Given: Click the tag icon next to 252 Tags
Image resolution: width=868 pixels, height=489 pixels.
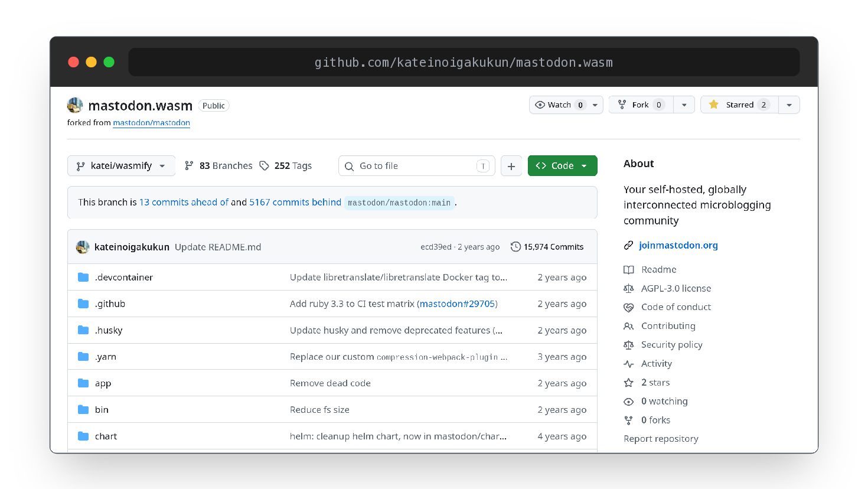Looking at the screenshot, I should tap(265, 166).
